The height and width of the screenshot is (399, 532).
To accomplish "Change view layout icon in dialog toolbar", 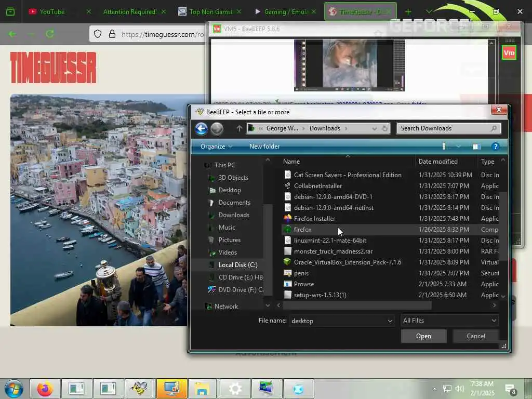I will click(x=444, y=146).
